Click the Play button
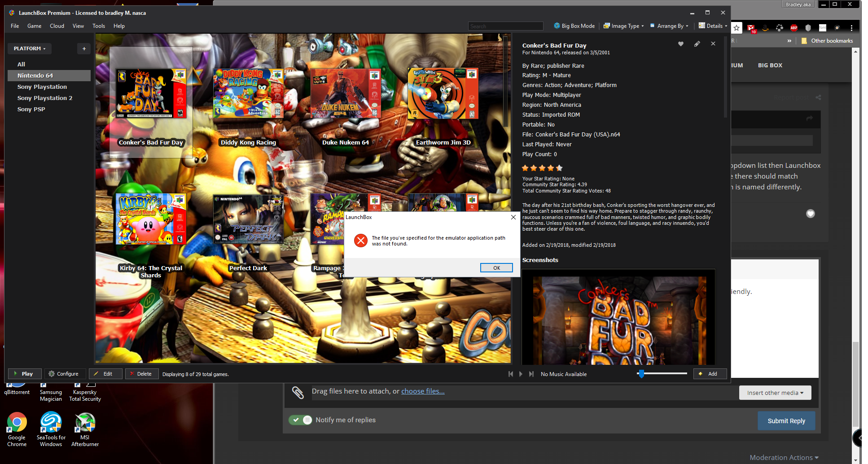868x464 pixels. (x=25, y=374)
